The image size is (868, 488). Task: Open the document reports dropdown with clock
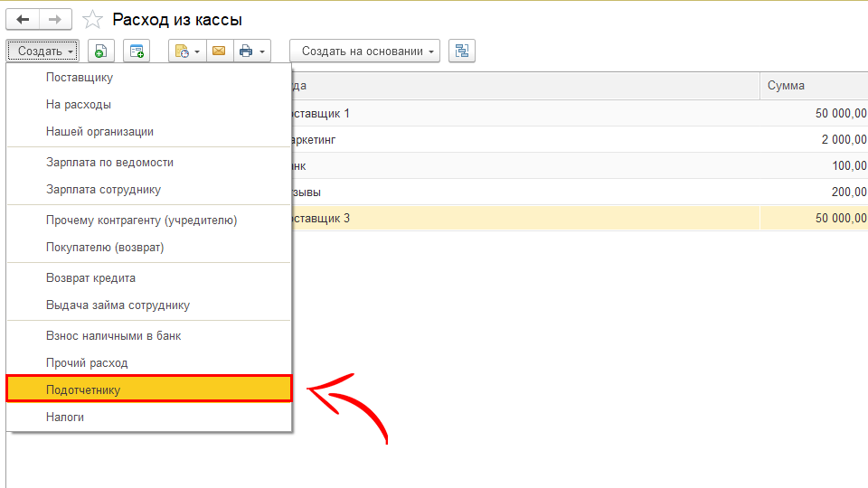(x=187, y=52)
